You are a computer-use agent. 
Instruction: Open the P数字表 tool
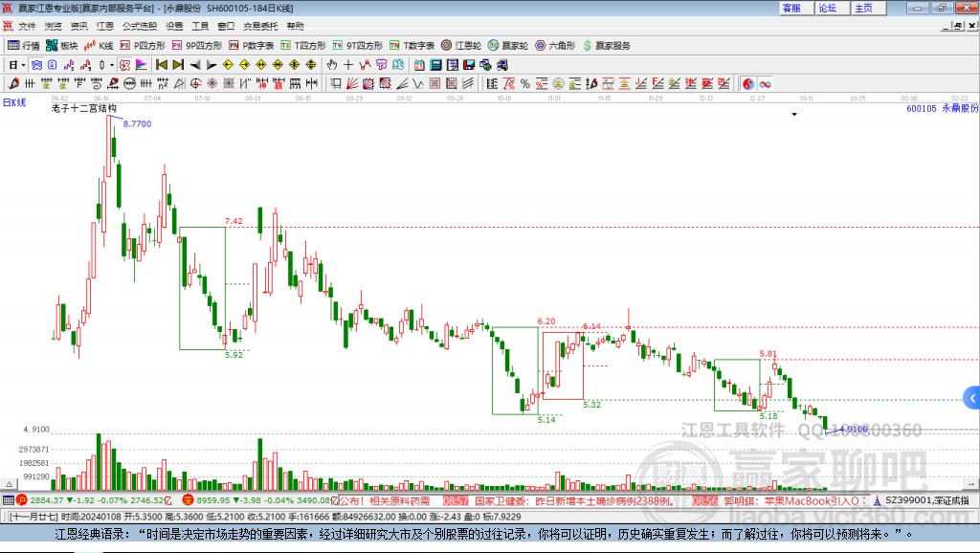[x=252, y=46]
